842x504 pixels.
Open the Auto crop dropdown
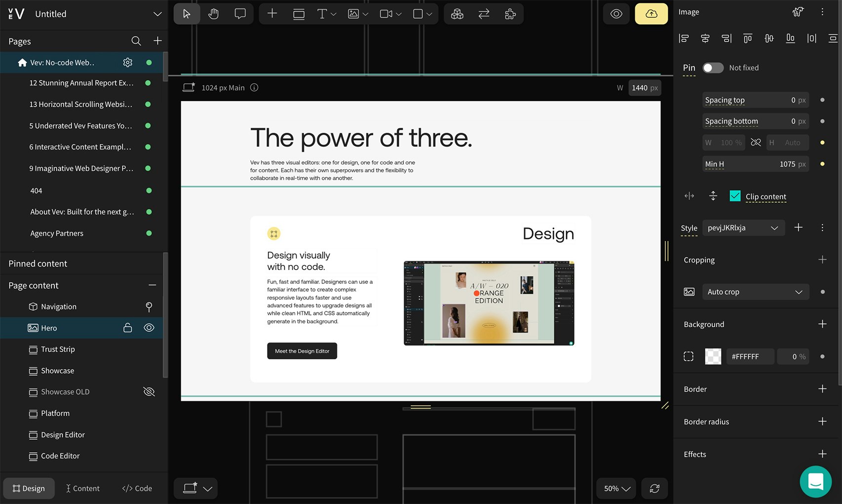tap(756, 292)
